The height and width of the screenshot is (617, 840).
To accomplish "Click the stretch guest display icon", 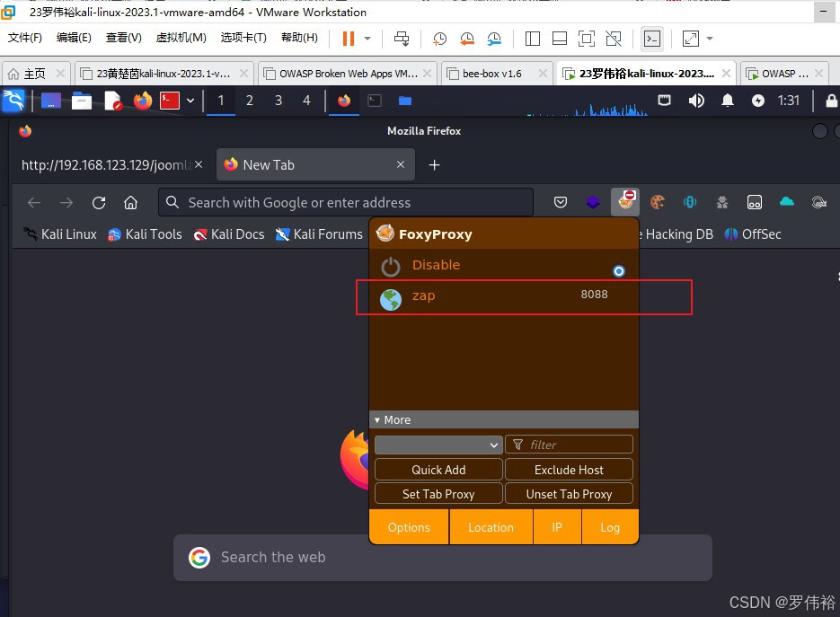I will (x=691, y=39).
